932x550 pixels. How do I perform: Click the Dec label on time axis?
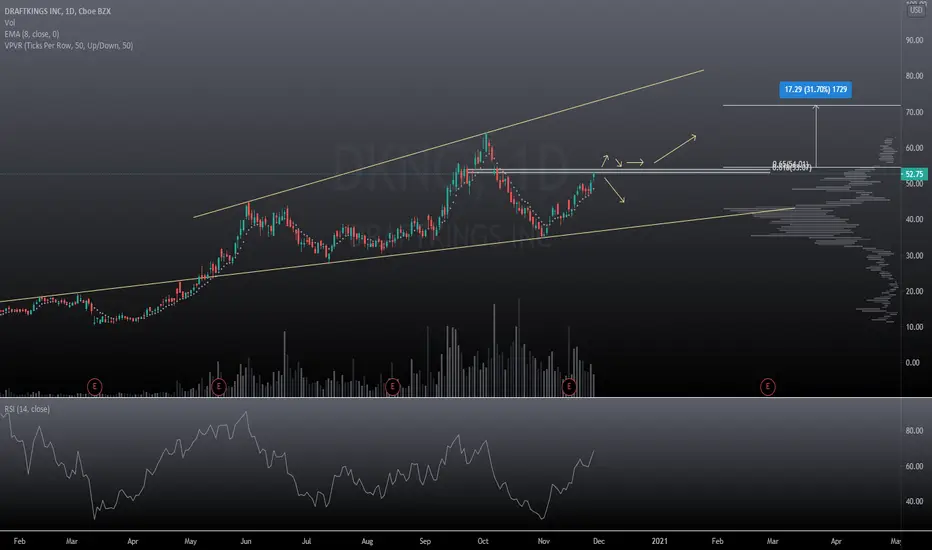(x=599, y=541)
